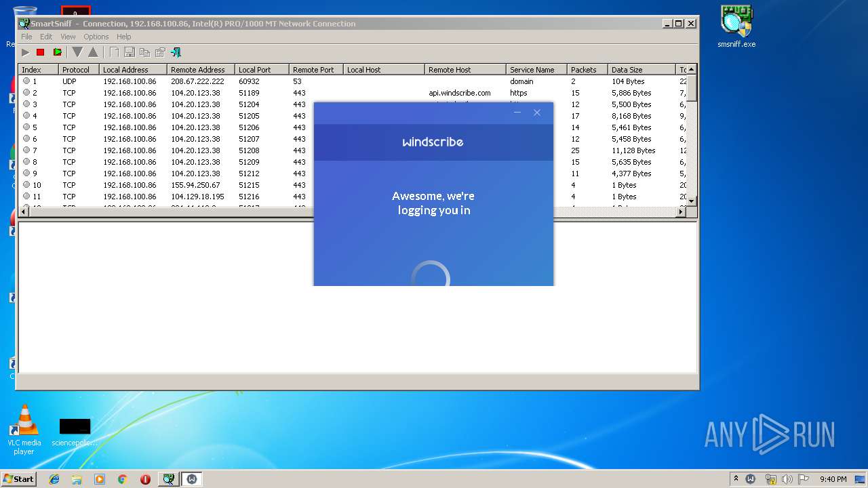The width and height of the screenshot is (868, 488).
Task: Click the green Restart Capture toolbar icon
Action: [58, 52]
